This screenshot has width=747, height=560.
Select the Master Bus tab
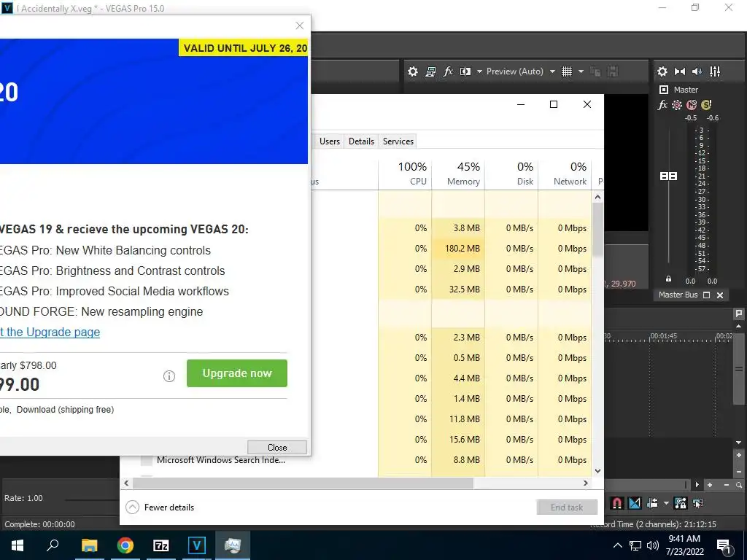[x=678, y=295]
